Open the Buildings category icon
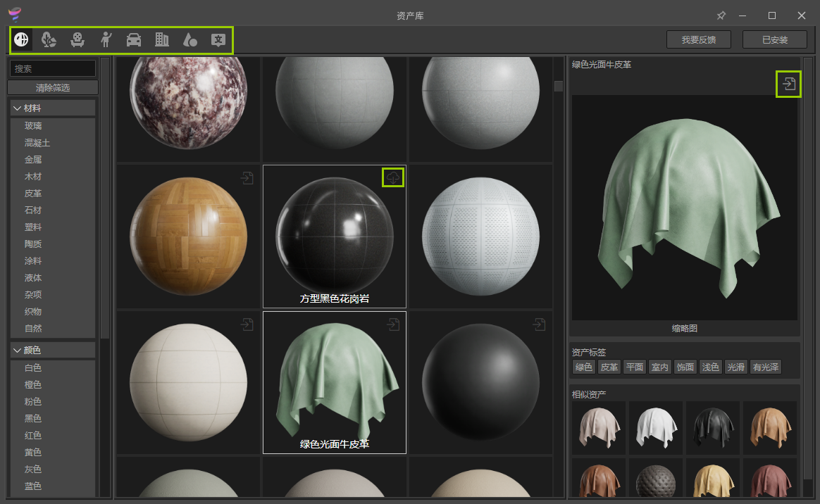 click(162, 39)
